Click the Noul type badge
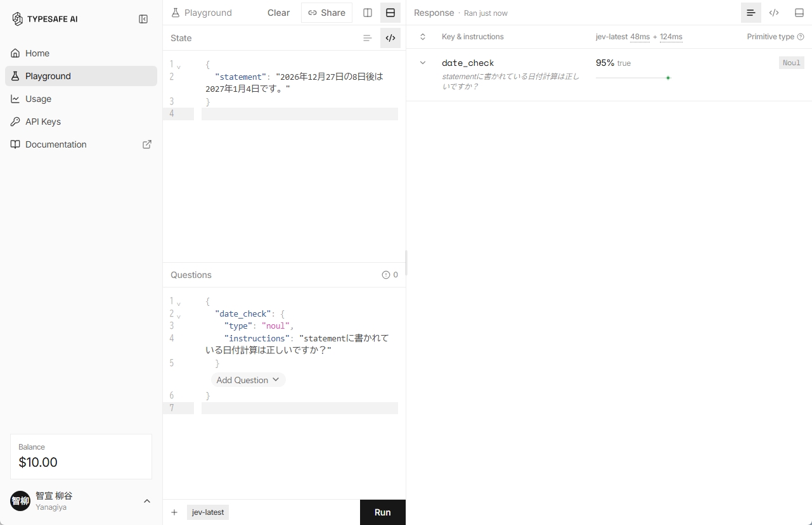This screenshot has width=812, height=525. tap(792, 63)
